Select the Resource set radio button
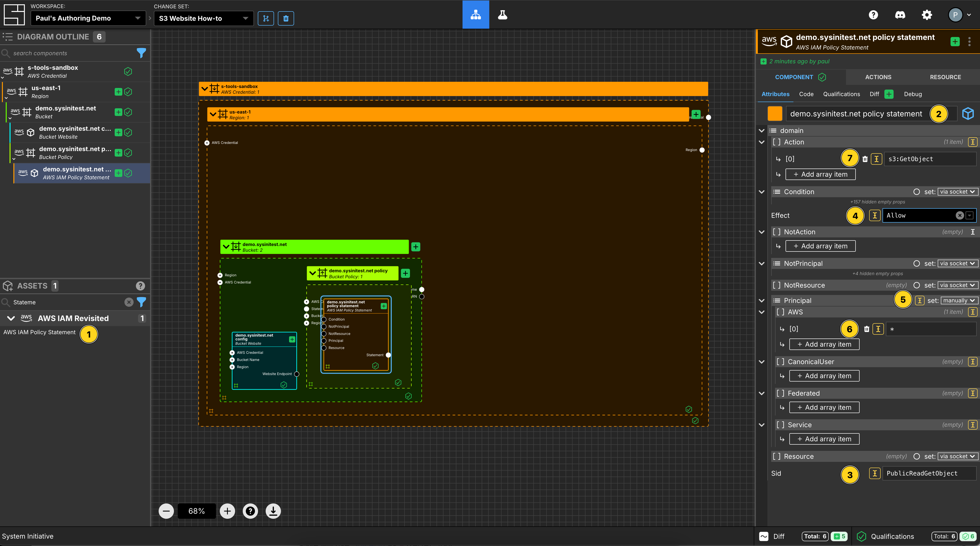The height and width of the screenshot is (546, 980). (x=917, y=456)
